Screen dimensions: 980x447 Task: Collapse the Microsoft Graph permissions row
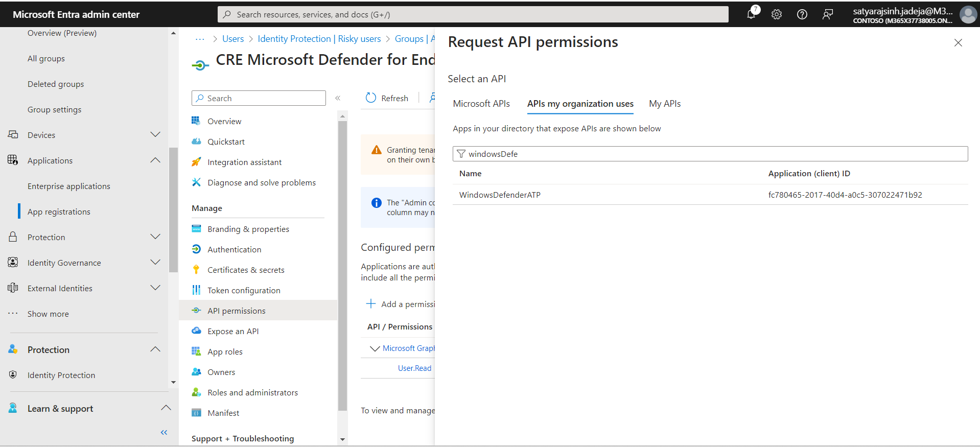point(375,348)
